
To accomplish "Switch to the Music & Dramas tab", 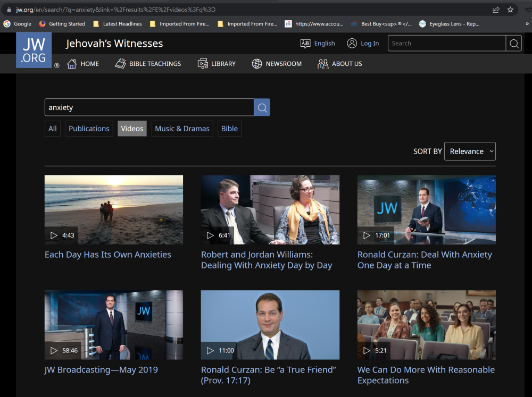I will point(182,129).
